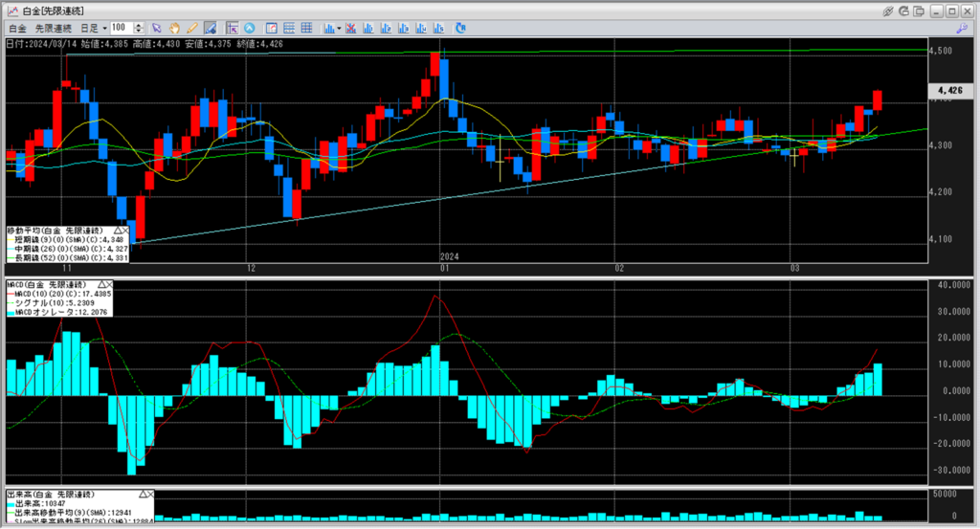Increase bar count with spinner up arrow

point(139,25)
